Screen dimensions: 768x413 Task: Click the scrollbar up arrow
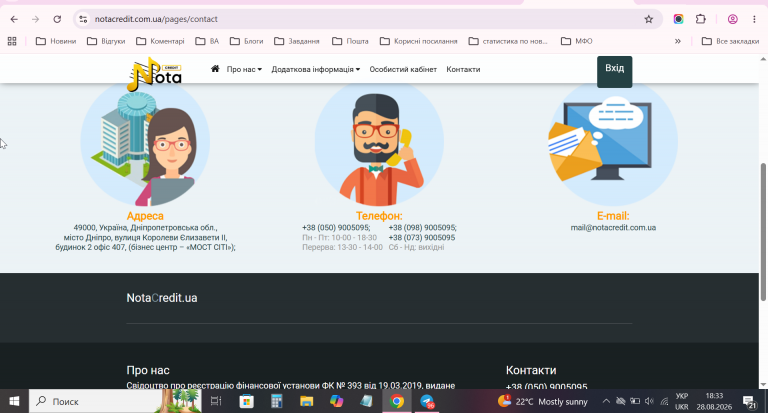(x=763, y=59)
